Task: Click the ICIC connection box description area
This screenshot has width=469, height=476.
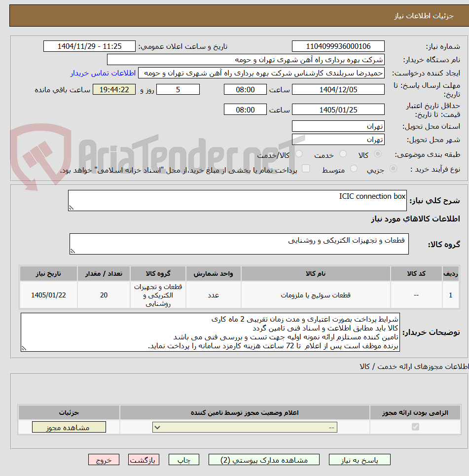Action: [237, 200]
